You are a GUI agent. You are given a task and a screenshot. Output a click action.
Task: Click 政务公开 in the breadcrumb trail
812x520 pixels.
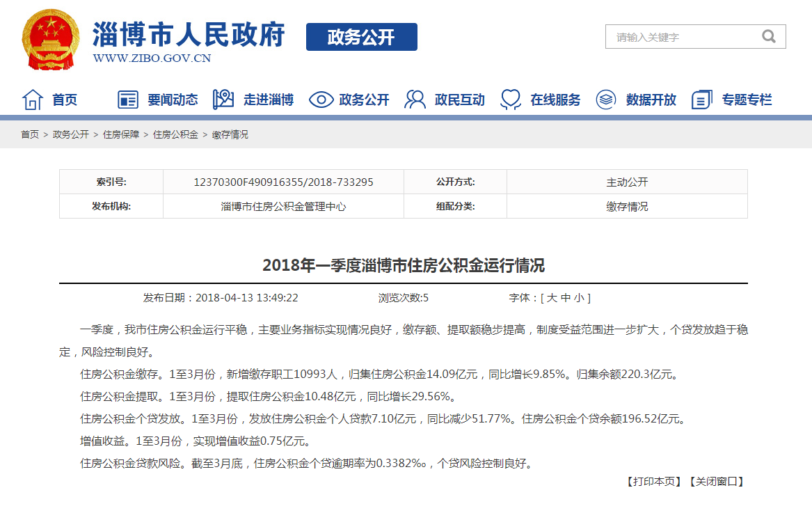(x=71, y=134)
